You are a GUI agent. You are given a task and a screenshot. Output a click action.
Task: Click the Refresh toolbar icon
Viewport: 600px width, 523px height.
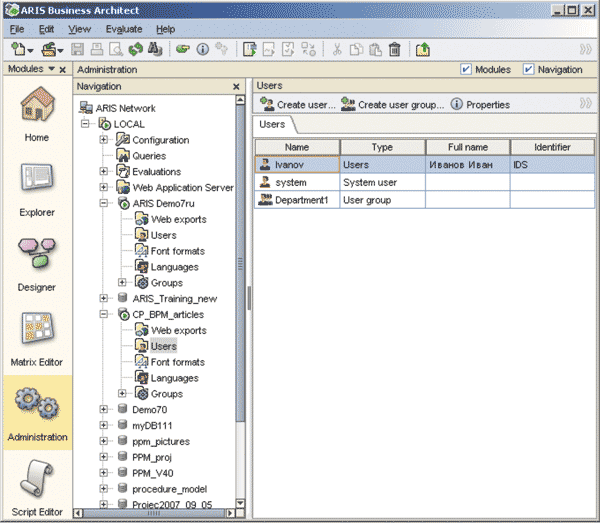(x=135, y=49)
